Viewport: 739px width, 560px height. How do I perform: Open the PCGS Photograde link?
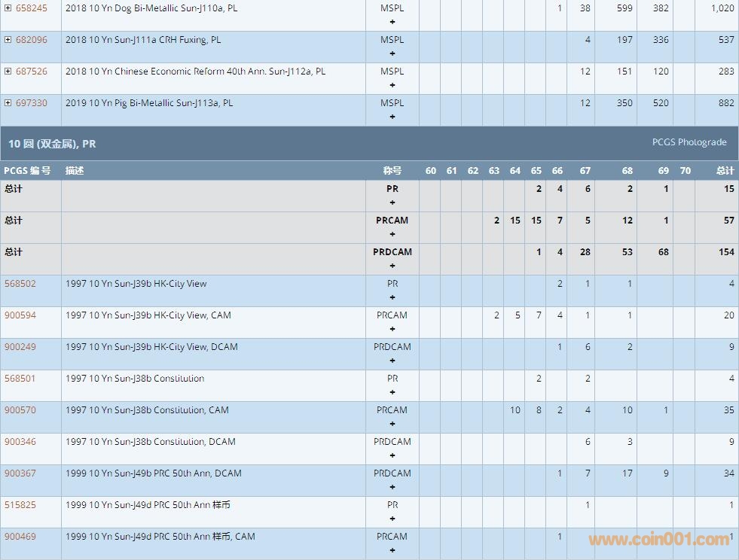pos(689,142)
